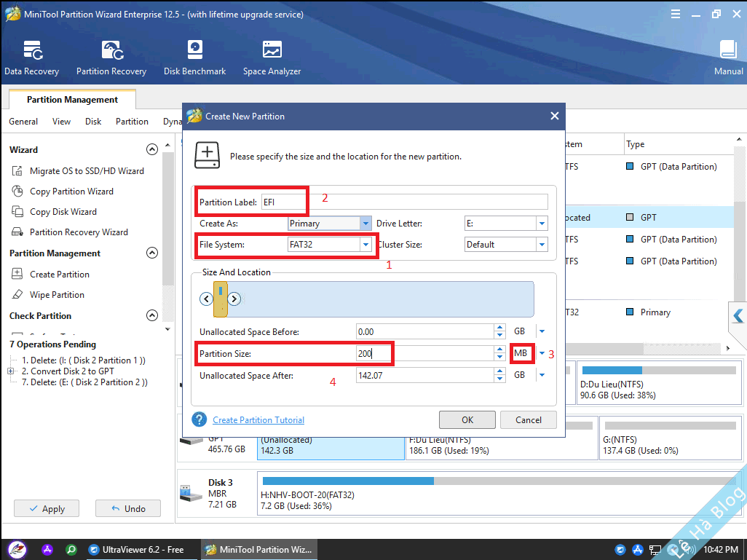Start Migrate OS to SSD/HD Wizard
Screen dimensions: 747x560
pyautogui.click(x=87, y=171)
